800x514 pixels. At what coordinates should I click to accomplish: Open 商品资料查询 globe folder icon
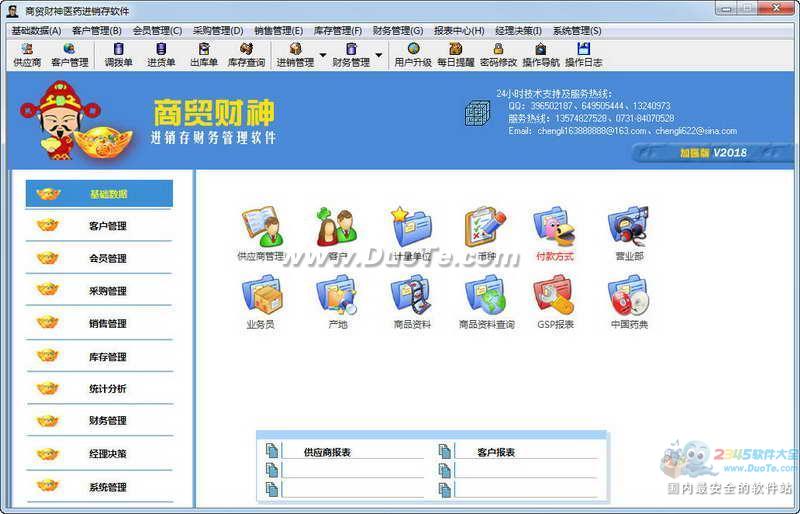[x=486, y=302]
